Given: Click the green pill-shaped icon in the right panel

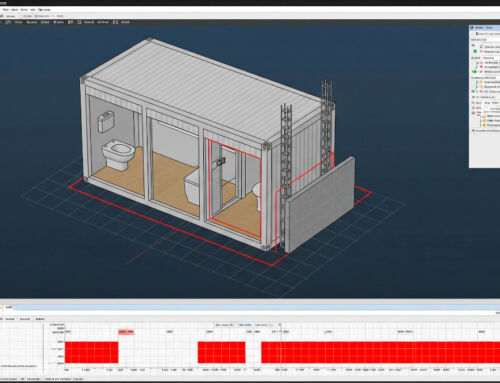Looking at the screenshot, I should (x=474, y=72).
